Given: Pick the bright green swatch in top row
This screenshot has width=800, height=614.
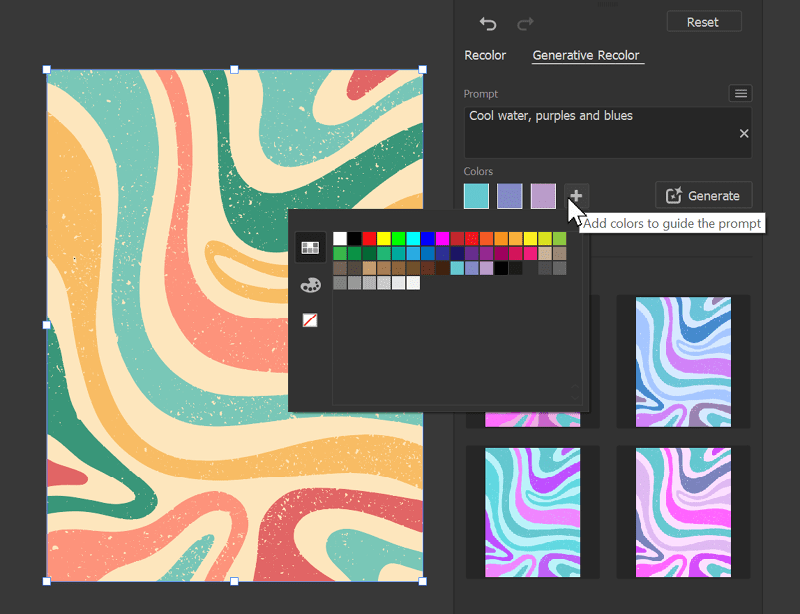Looking at the screenshot, I should point(398,238).
